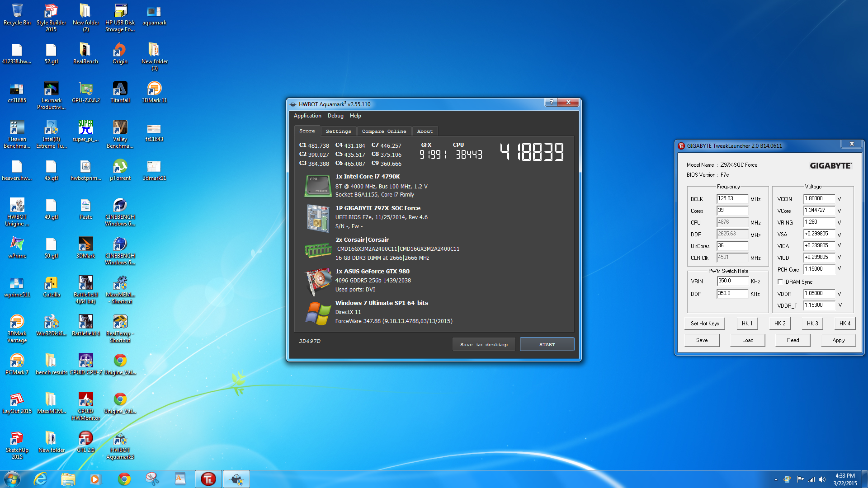Screen dimensions: 868x488
Task: Click the Save button in TweakLauncher
Action: click(702, 340)
